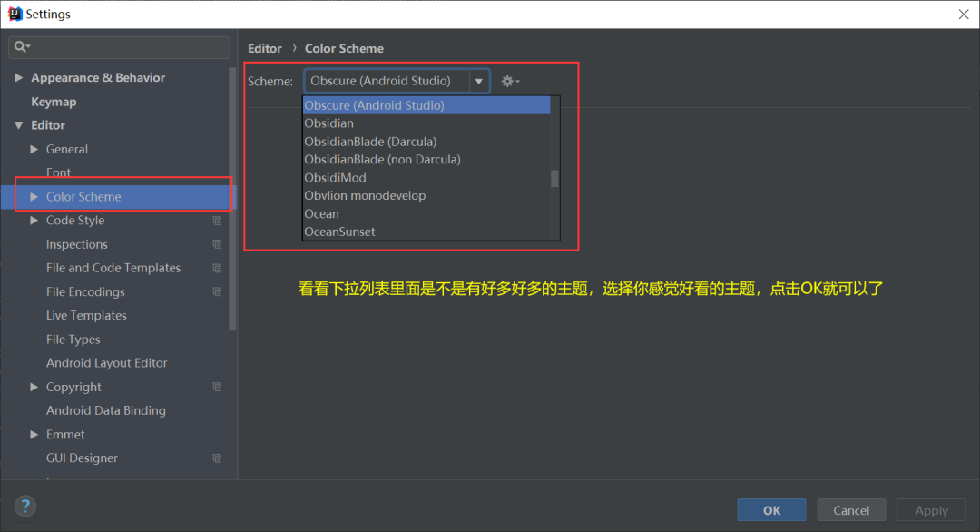
Task: Click the icon beside File and Code Templates
Action: (x=217, y=268)
